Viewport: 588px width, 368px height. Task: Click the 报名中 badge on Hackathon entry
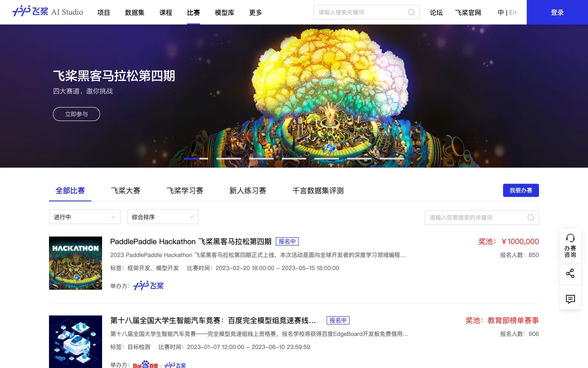(x=287, y=242)
